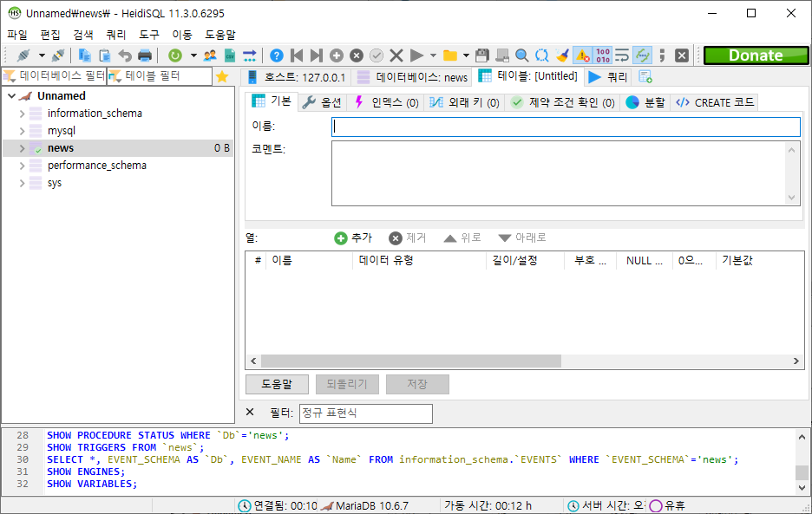
Task: Click the Load SQL file folder icon
Action: click(x=450, y=55)
